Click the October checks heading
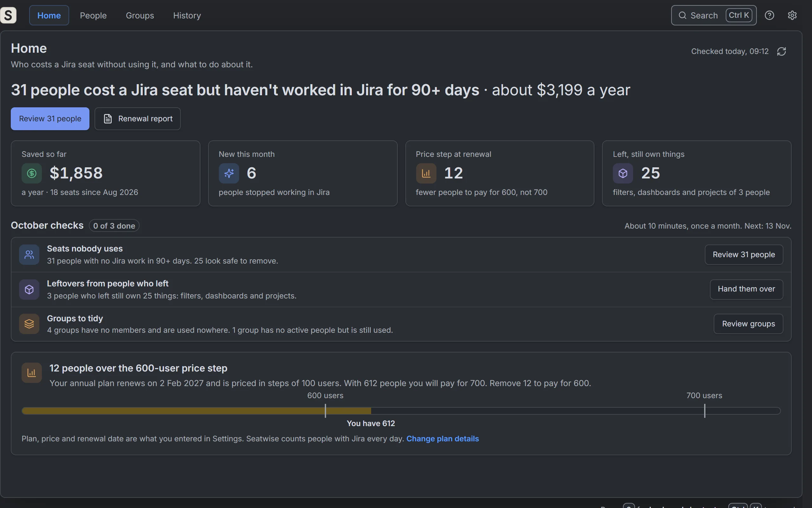The width and height of the screenshot is (812, 508). pyautogui.click(x=47, y=225)
